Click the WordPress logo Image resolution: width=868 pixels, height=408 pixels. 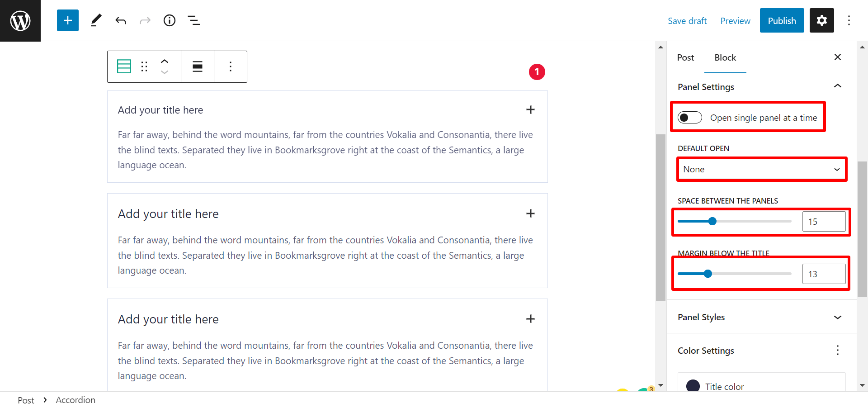point(20,20)
